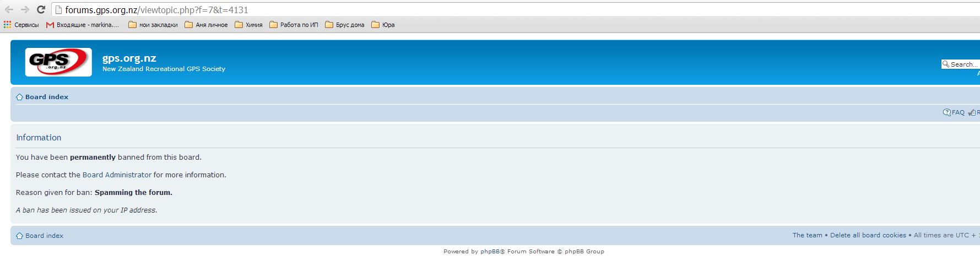
Task: Click the home icon beside top Board index
Action: (20, 97)
